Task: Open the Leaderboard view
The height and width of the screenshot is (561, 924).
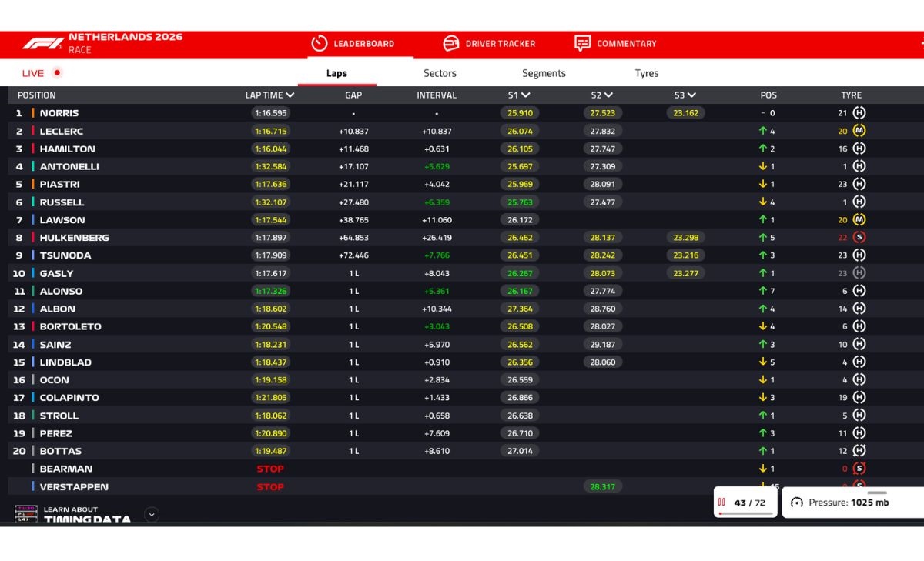Action: pyautogui.click(x=353, y=44)
